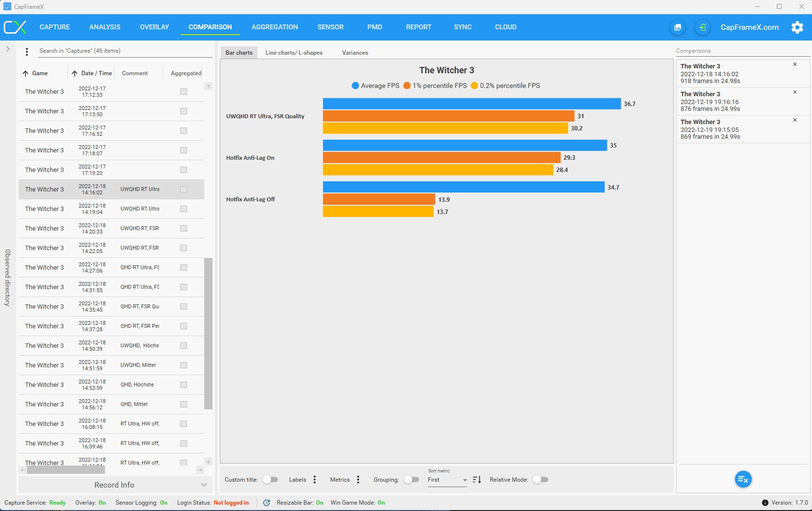Click the Capture Service Ready status
The image size is (812, 511).
click(x=57, y=503)
